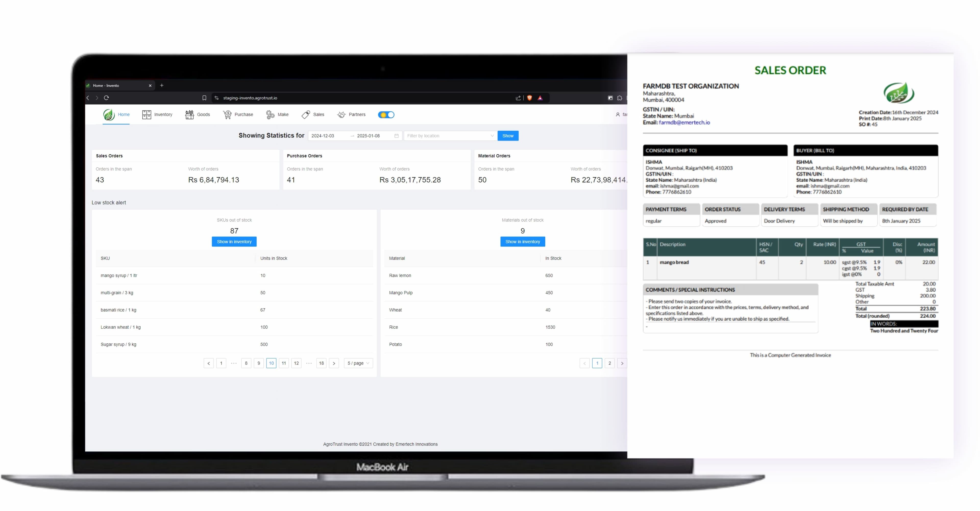Open the Sales menu item

(319, 115)
